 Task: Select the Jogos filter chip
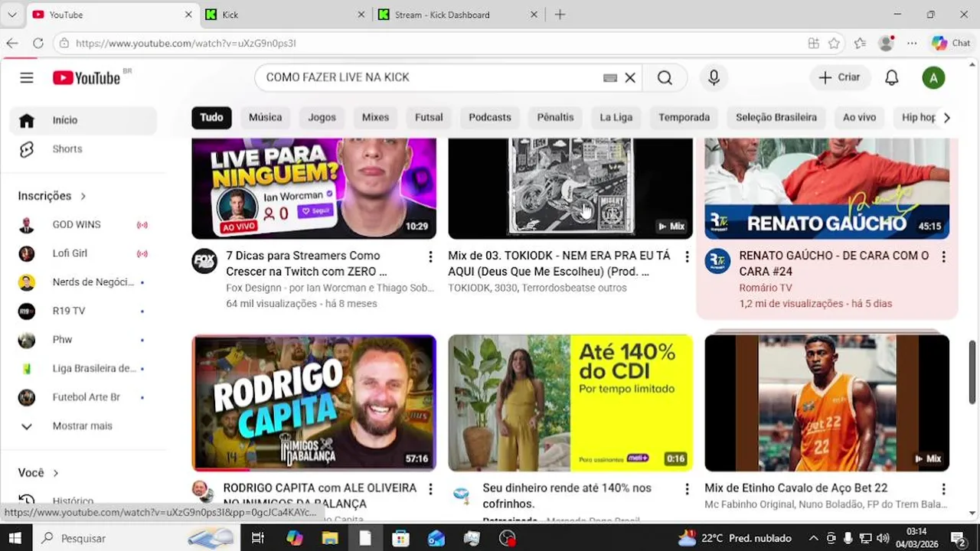[322, 117]
